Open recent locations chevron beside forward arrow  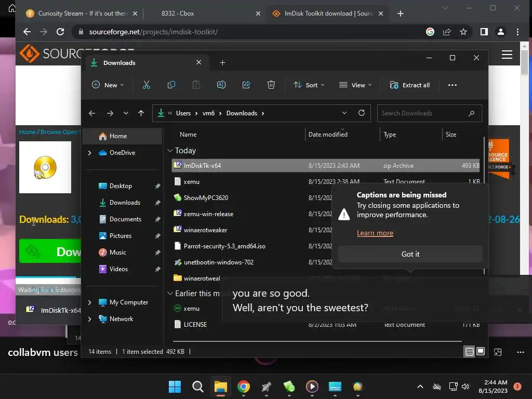126,113
